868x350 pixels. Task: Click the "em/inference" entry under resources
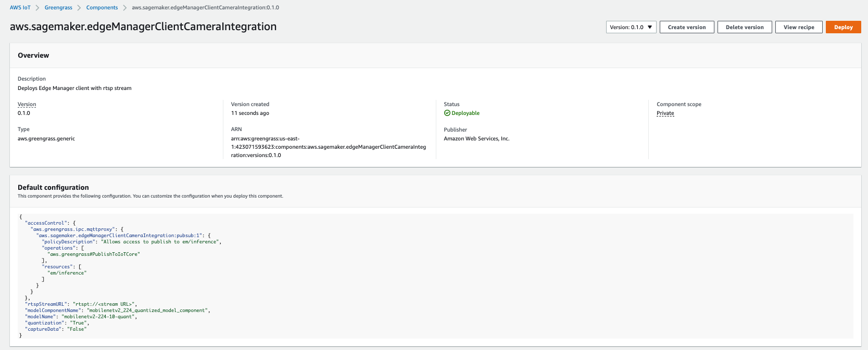click(x=67, y=273)
